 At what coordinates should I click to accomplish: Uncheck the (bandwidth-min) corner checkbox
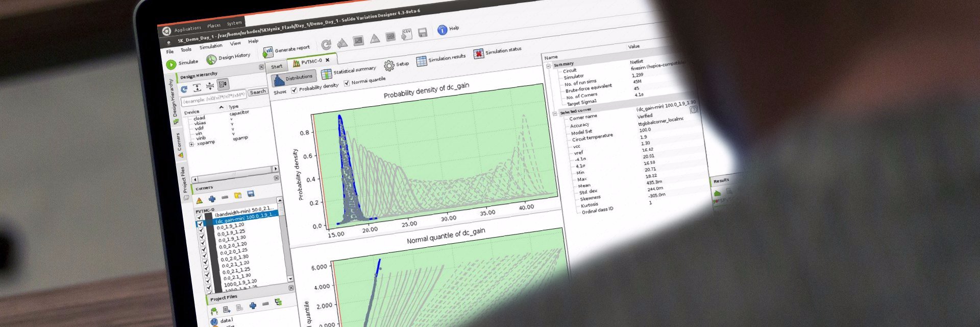200,217
